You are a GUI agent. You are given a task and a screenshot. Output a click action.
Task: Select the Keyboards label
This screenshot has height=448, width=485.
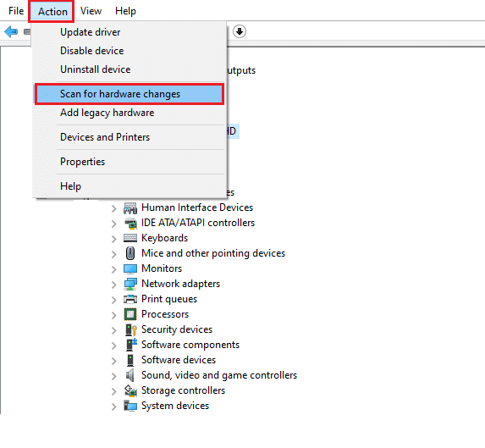click(x=164, y=238)
